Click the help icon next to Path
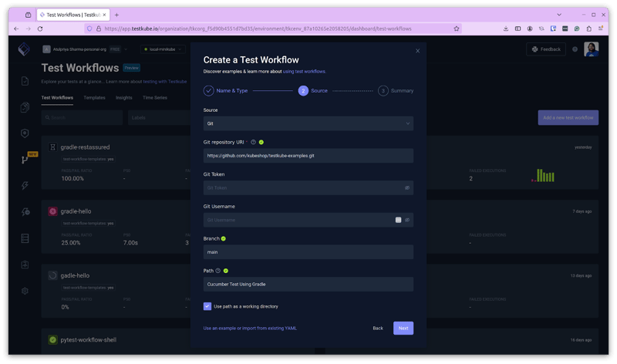The height and width of the screenshot is (364, 617). click(x=218, y=271)
